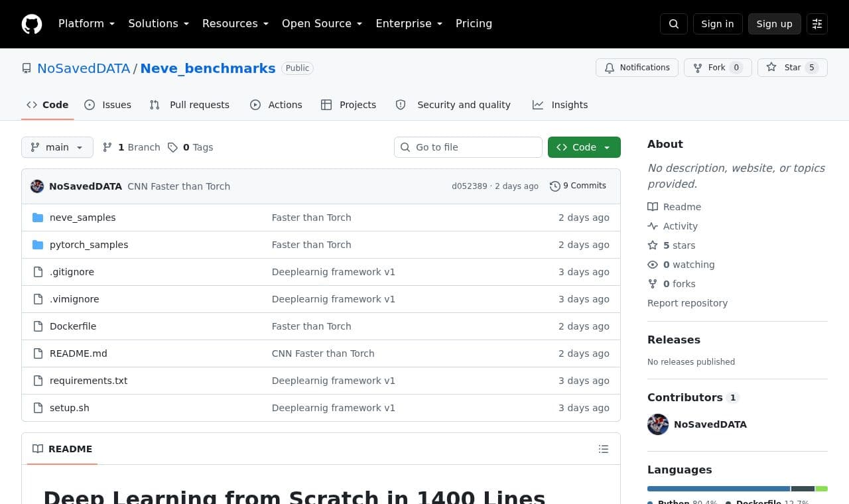This screenshot has height=504, width=849.
Task: Switch to the Insights tab
Action: (x=560, y=105)
